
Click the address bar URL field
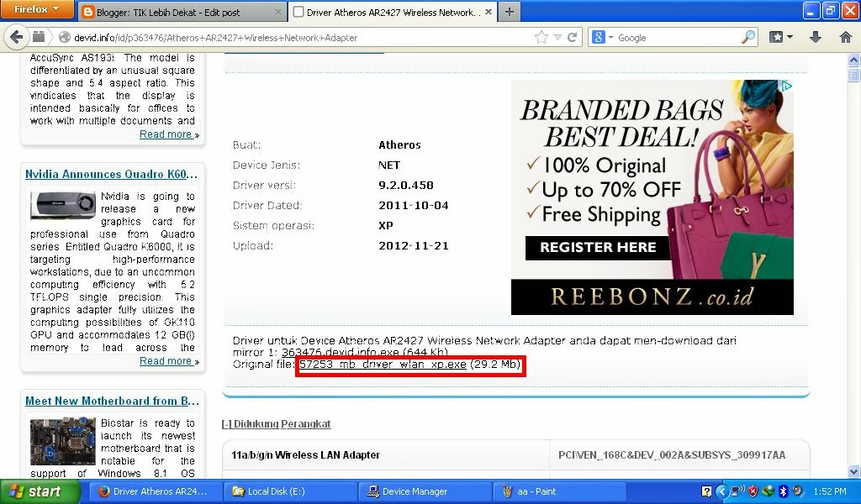click(252, 37)
